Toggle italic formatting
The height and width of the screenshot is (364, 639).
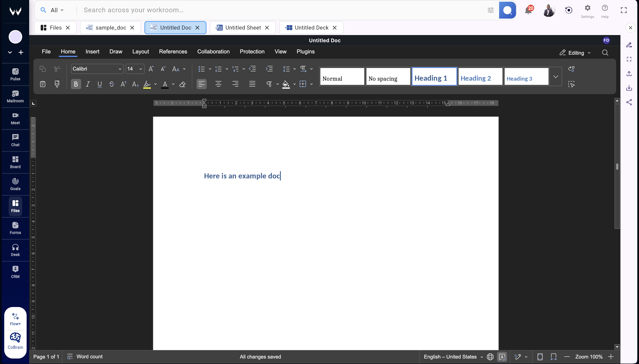[88, 84]
